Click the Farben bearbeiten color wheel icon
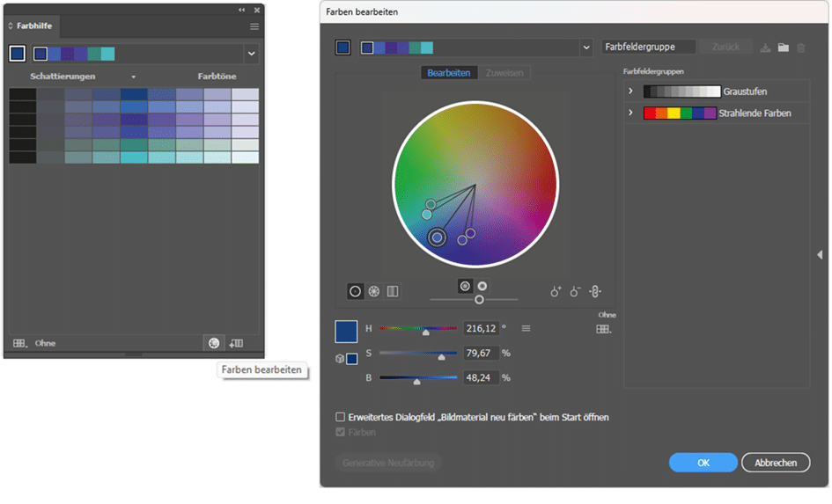The image size is (832, 504). tap(213, 343)
